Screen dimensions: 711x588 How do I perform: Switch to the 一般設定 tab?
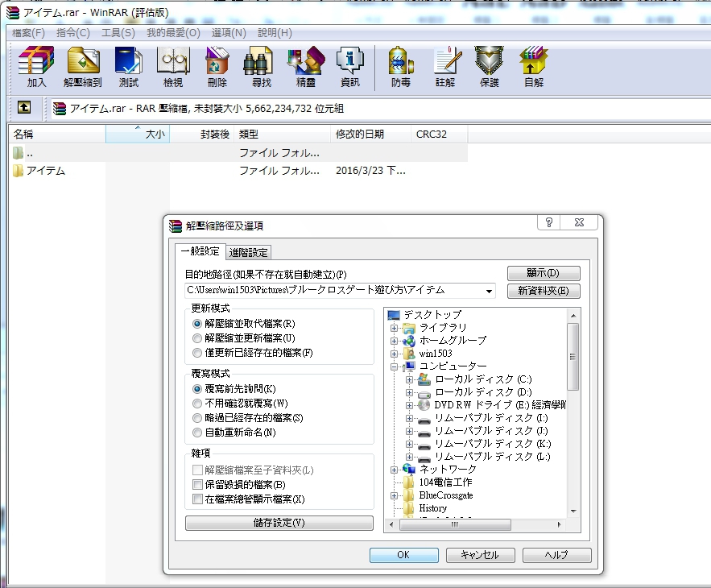[x=200, y=251]
